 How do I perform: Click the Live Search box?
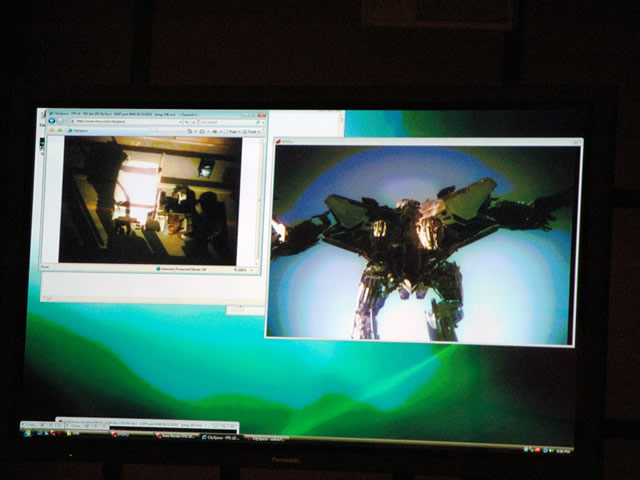(x=227, y=122)
